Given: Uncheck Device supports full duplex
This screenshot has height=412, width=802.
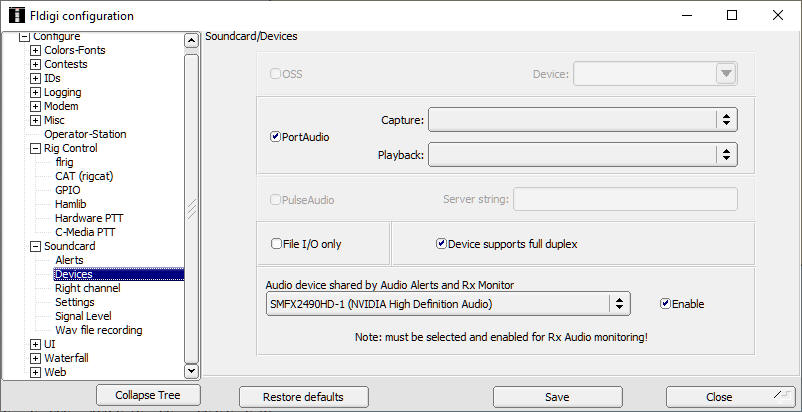Looking at the screenshot, I should point(441,243).
